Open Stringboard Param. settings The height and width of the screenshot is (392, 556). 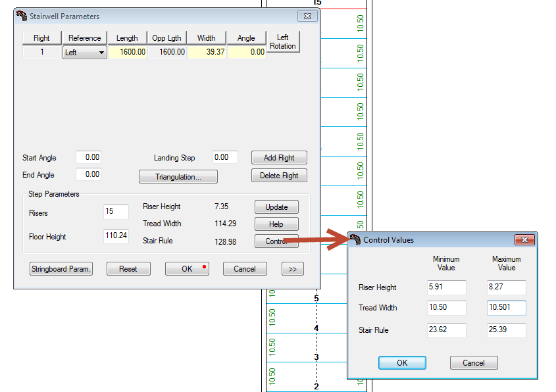[x=61, y=269]
